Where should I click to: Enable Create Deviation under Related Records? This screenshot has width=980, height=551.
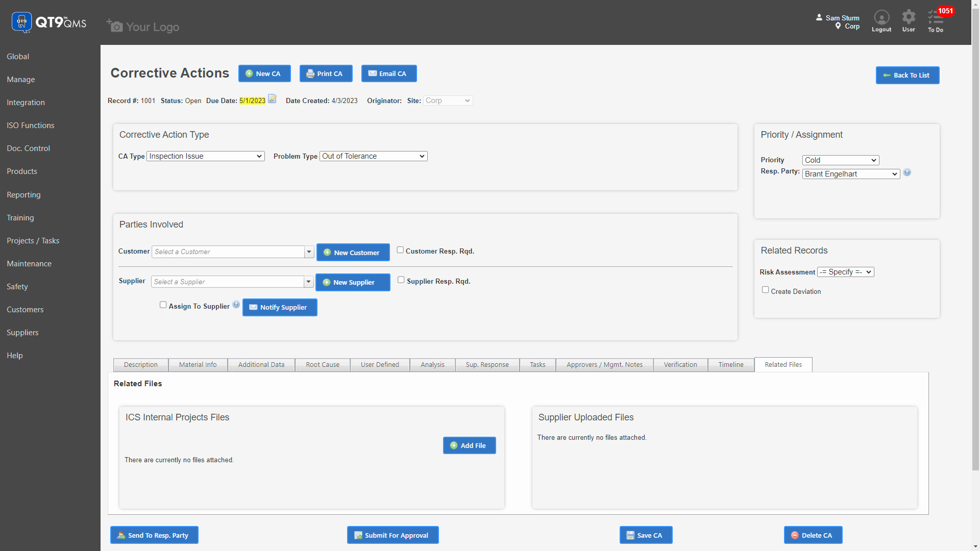pyautogui.click(x=765, y=289)
